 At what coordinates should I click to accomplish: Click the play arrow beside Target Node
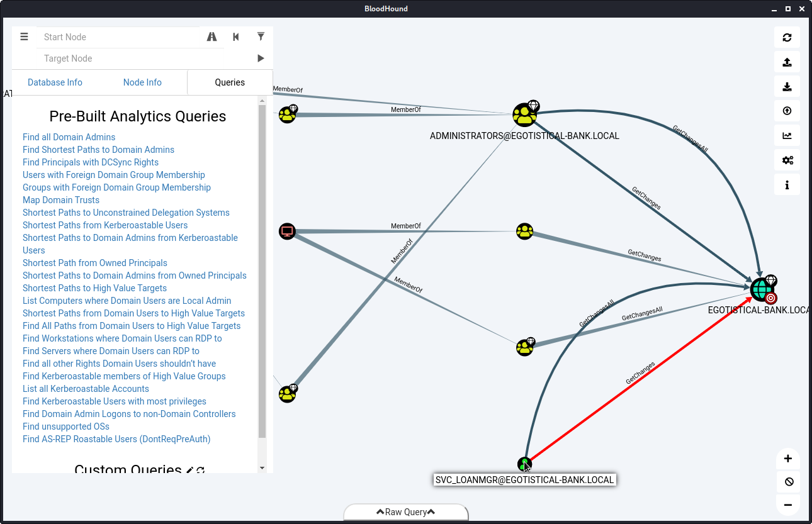(261, 58)
